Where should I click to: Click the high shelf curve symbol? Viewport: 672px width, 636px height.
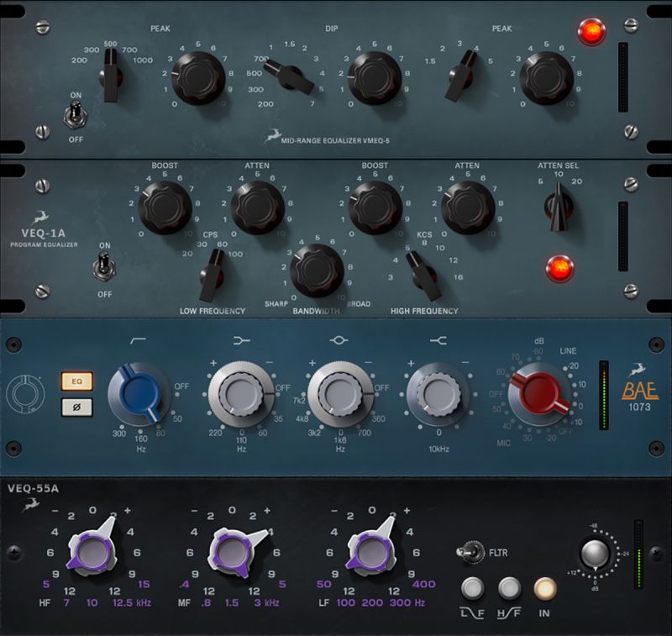click(x=438, y=341)
